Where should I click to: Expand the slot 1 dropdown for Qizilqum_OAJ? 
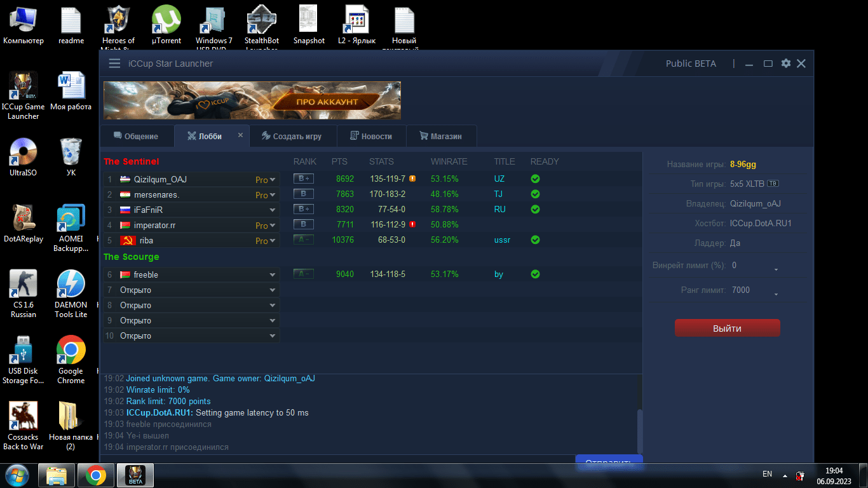273,180
